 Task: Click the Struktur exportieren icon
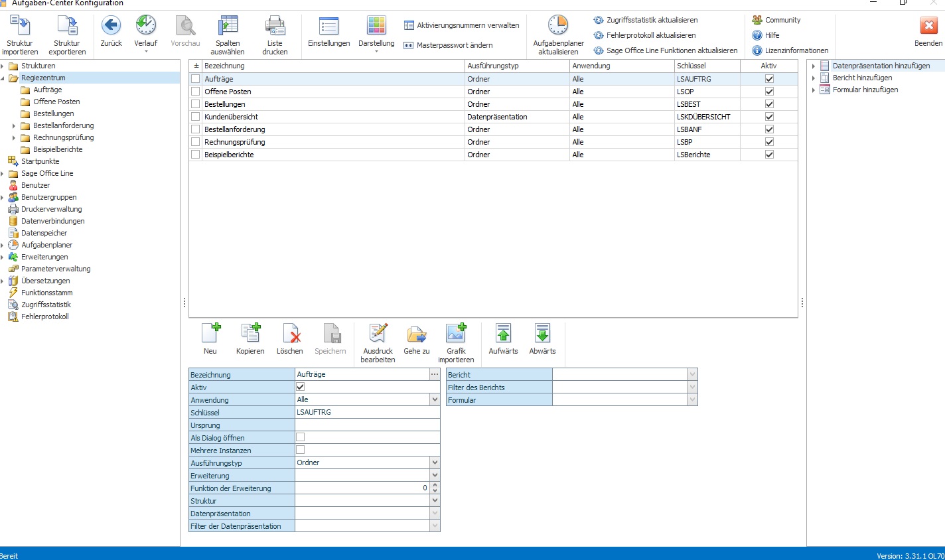(67, 26)
